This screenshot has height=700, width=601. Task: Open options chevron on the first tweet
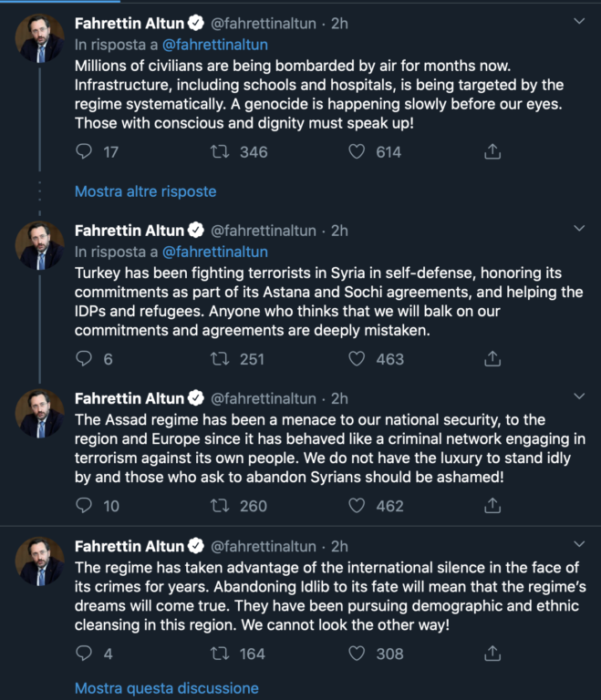pyautogui.click(x=579, y=21)
